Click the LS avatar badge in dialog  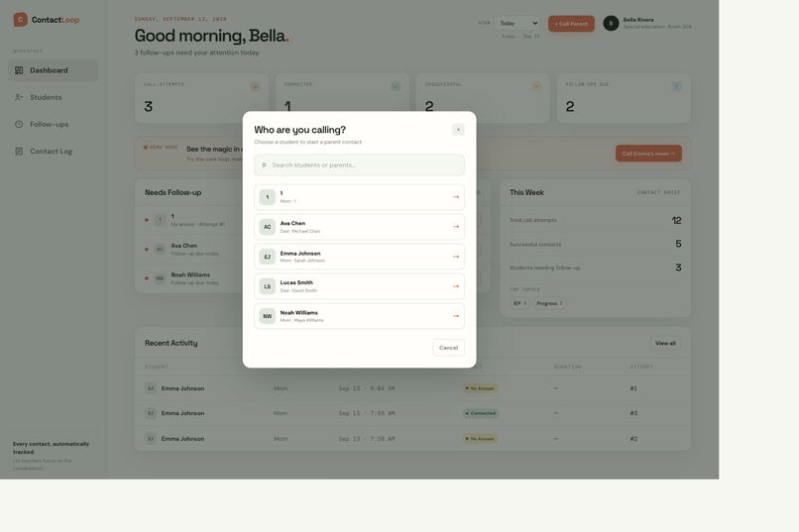[267, 286]
